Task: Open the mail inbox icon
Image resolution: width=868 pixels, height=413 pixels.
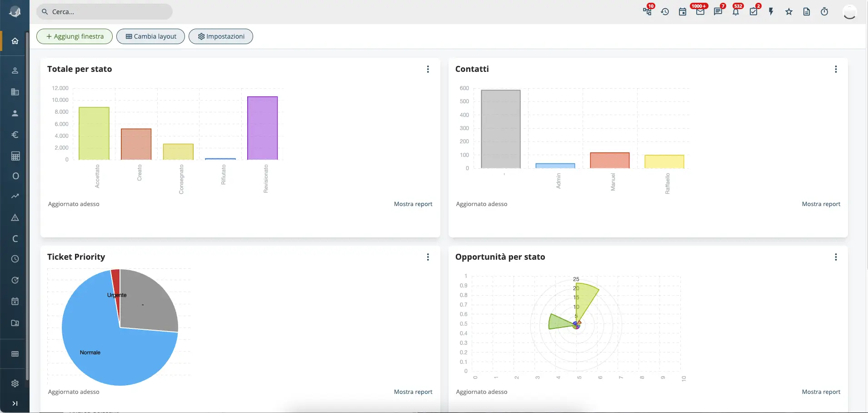Action: click(x=700, y=12)
